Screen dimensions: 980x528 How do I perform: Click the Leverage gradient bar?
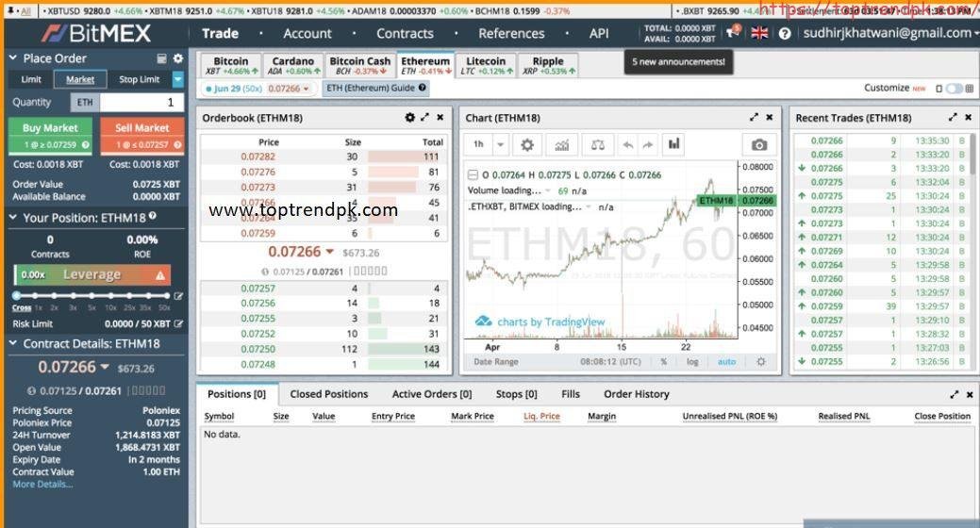pyautogui.click(x=91, y=275)
